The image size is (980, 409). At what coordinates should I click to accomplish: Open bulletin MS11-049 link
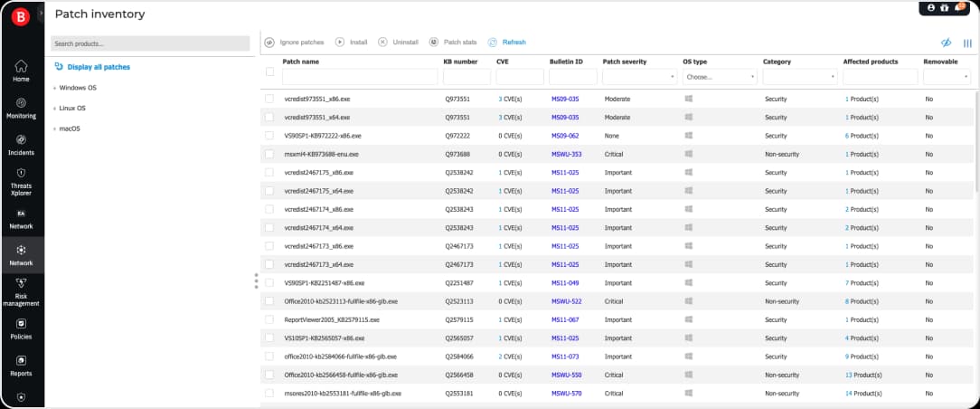coord(565,282)
